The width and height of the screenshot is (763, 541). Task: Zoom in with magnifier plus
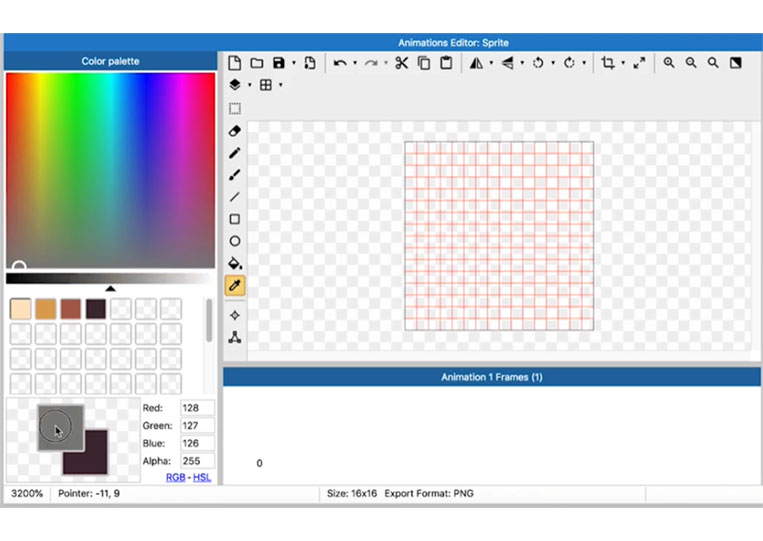click(x=669, y=63)
